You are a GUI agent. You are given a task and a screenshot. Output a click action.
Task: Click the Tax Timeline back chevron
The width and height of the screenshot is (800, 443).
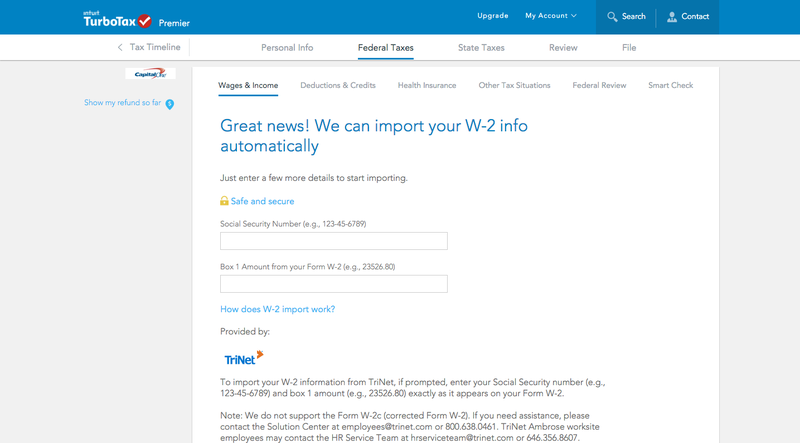tap(120, 47)
